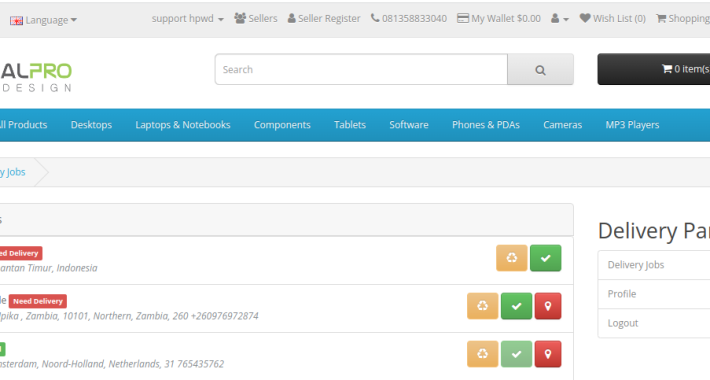The height and width of the screenshot is (380, 710).
Task: Click the phone number 081358833040
Action: [409, 19]
